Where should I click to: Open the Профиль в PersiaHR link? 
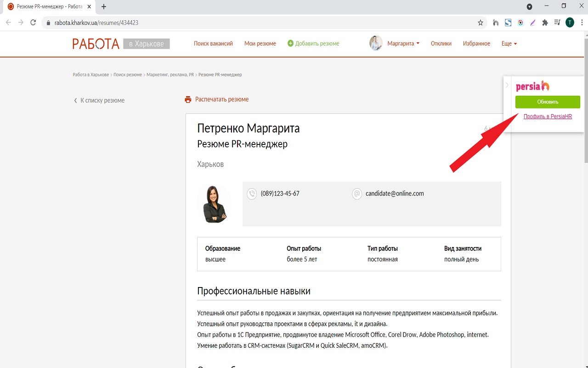pos(548,116)
